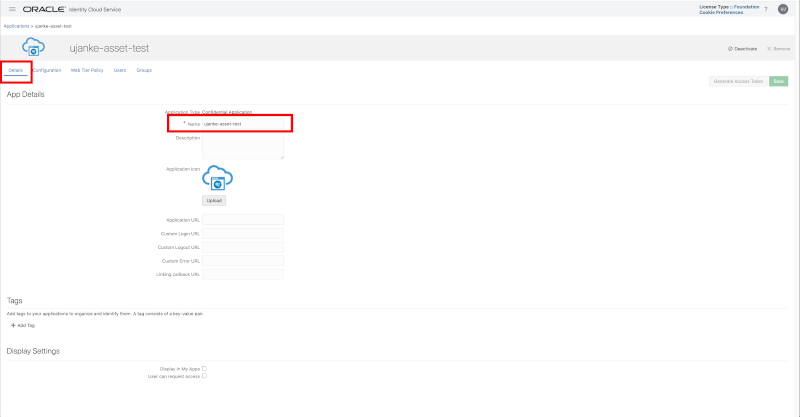
Task: Click into the Description text area
Action: pyautogui.click(x=243, y=146)
